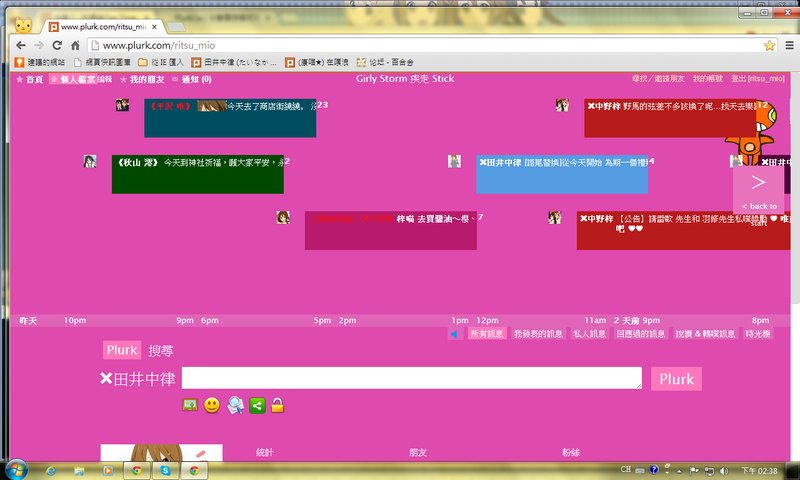
Task: Open the 田井中律 bookmark
Action: pyautogui.click(x=234, y=62)
